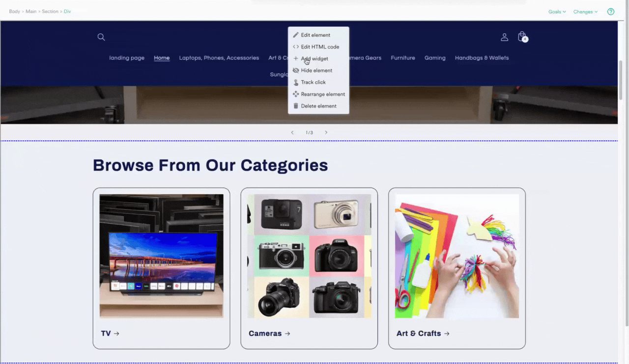Viewport: 629px width, 364px height.
Task: Select Div in the breadcrumb trail
Action: coord(67,11)
